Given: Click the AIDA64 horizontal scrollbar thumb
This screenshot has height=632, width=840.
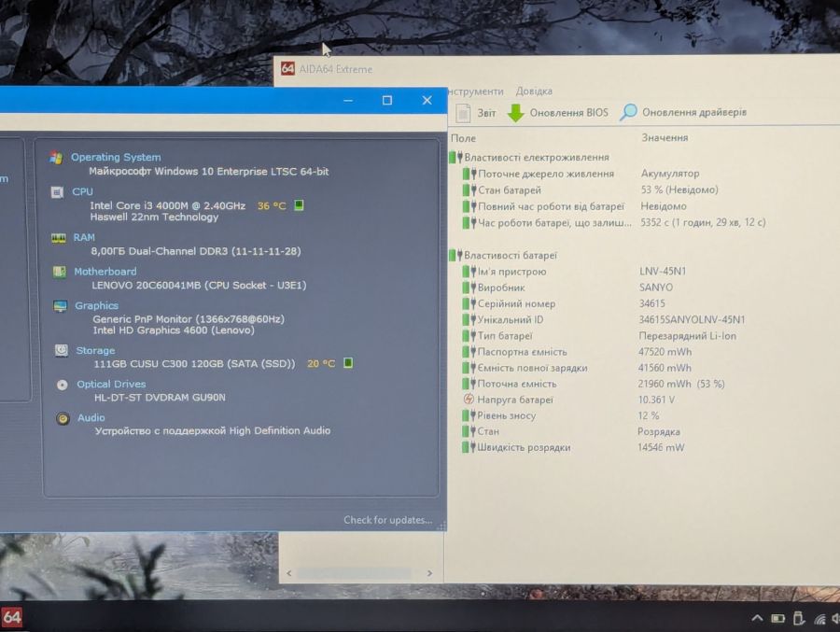Looking at the screenshot, I should (355, 573).
